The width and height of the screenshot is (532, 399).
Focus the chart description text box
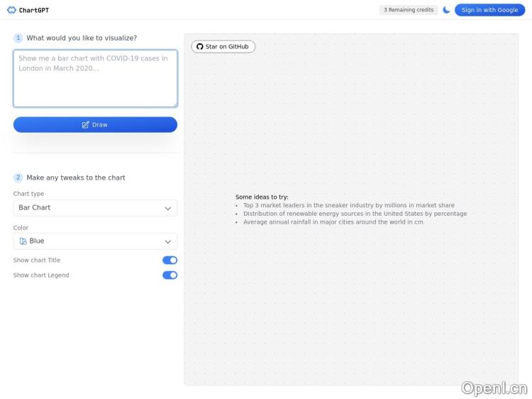pyautogui.click(x=95, y=78)
